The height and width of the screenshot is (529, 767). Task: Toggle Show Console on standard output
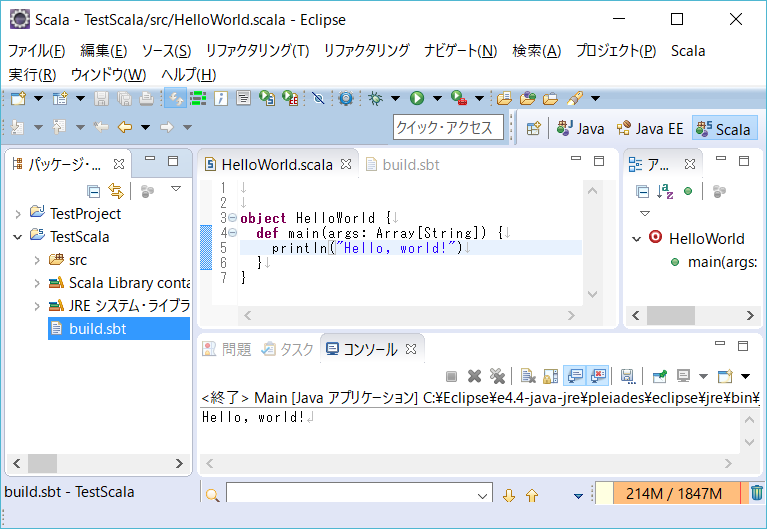point(575,376)
